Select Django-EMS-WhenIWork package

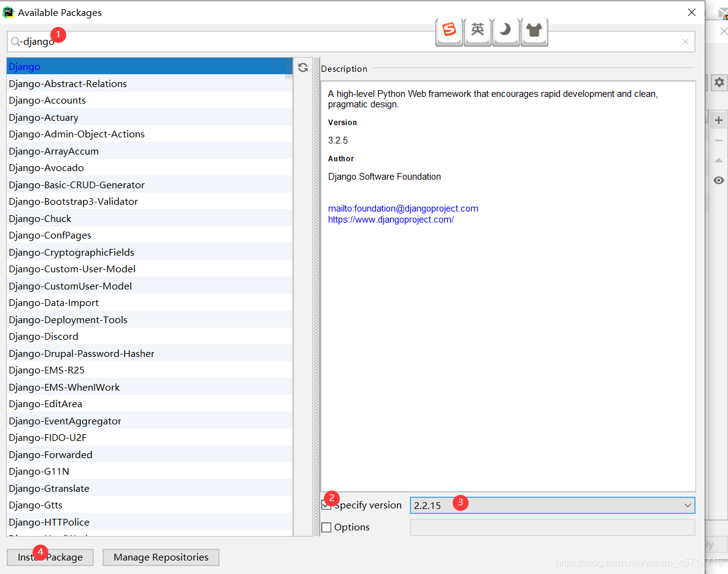[x=150, y=388]
